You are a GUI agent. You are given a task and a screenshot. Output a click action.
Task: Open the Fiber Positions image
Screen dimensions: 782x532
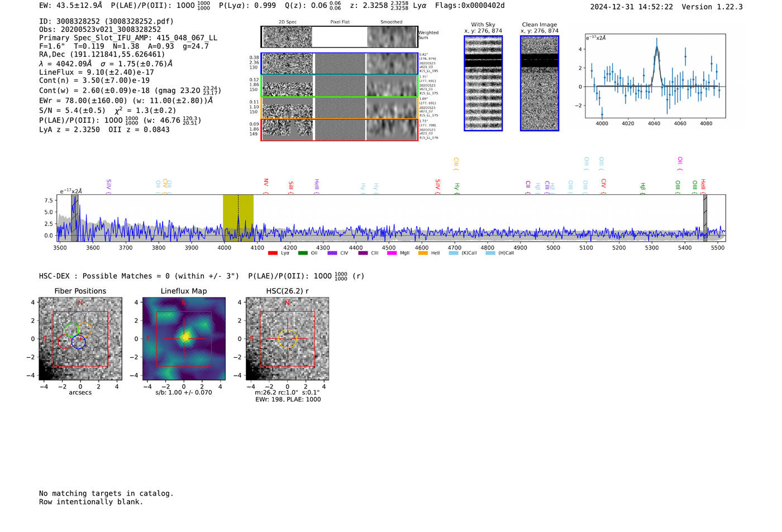coord(80,339)
